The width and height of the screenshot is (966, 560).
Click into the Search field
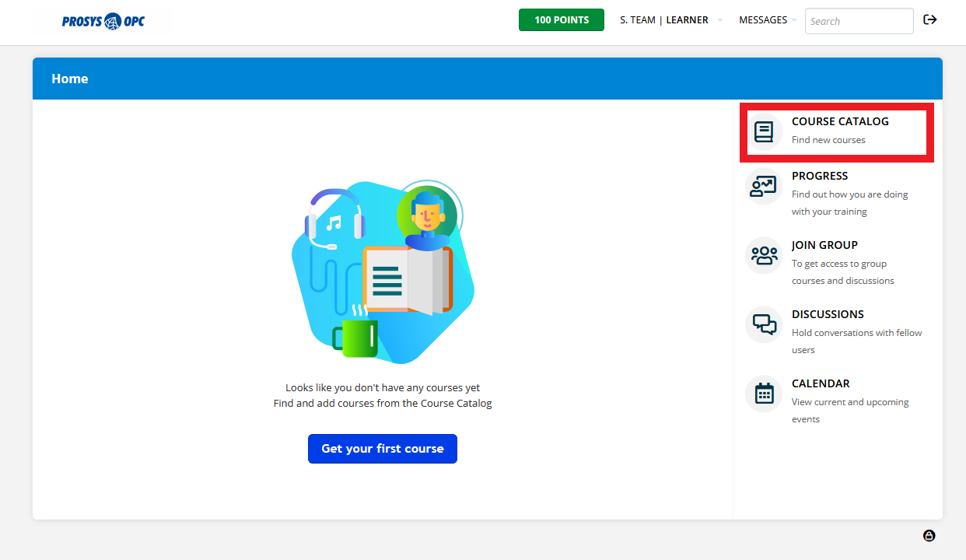pyautogui.click(x=859, y=21)
